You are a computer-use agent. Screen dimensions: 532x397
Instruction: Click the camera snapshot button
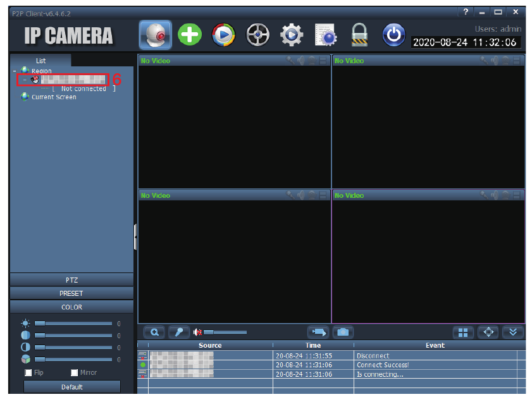click(x=343, y=332)
